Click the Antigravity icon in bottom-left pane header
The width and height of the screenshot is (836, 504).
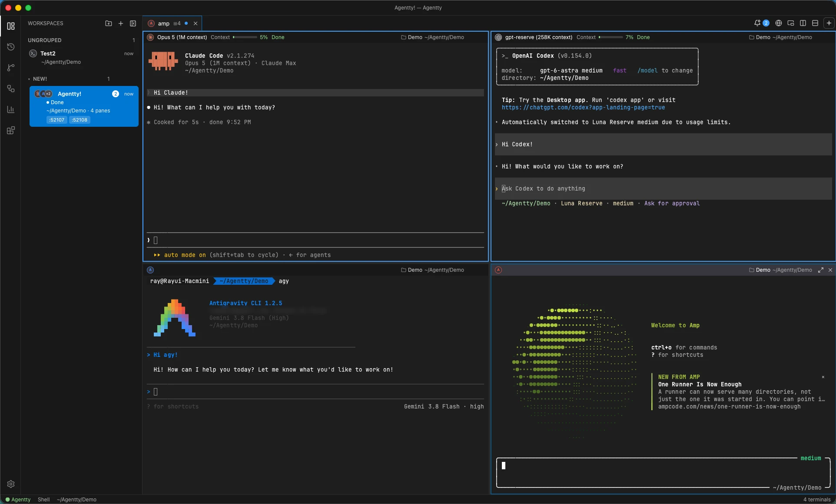[150, 270]
